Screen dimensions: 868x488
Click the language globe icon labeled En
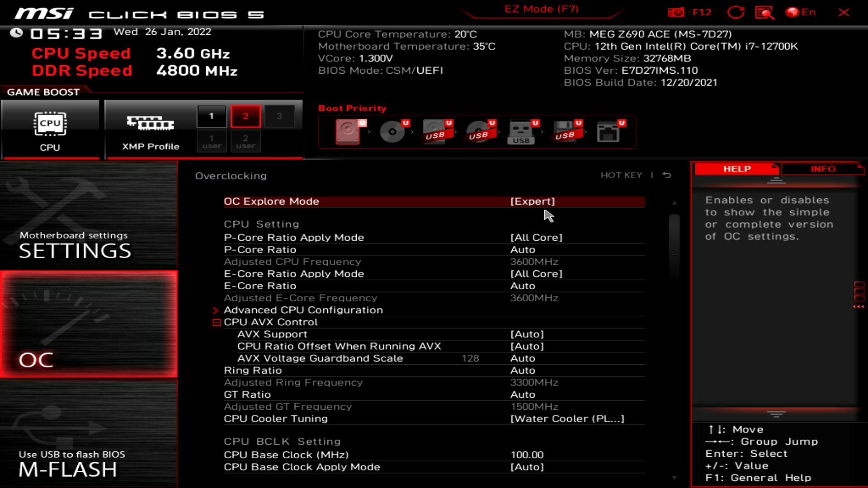click(794, 12)
